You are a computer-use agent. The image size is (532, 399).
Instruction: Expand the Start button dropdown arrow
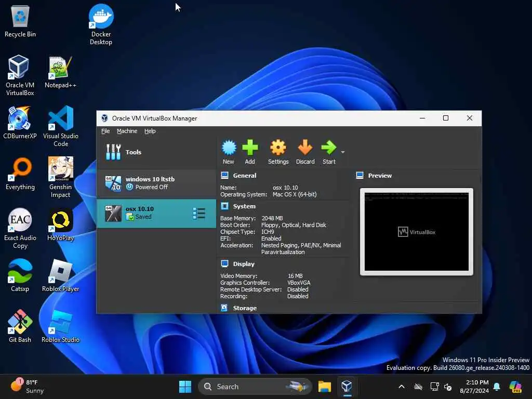coord(343,152)
